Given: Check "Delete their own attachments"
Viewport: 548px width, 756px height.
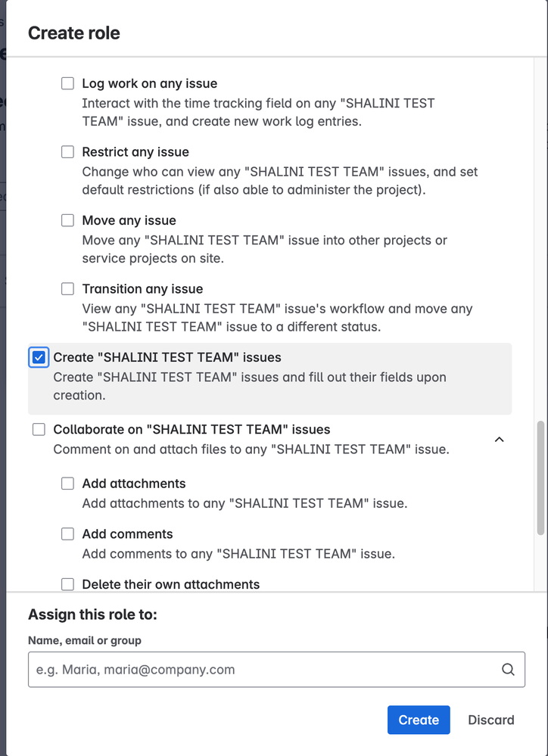Looking at the screenshot, I should click(x=67, y=583).
